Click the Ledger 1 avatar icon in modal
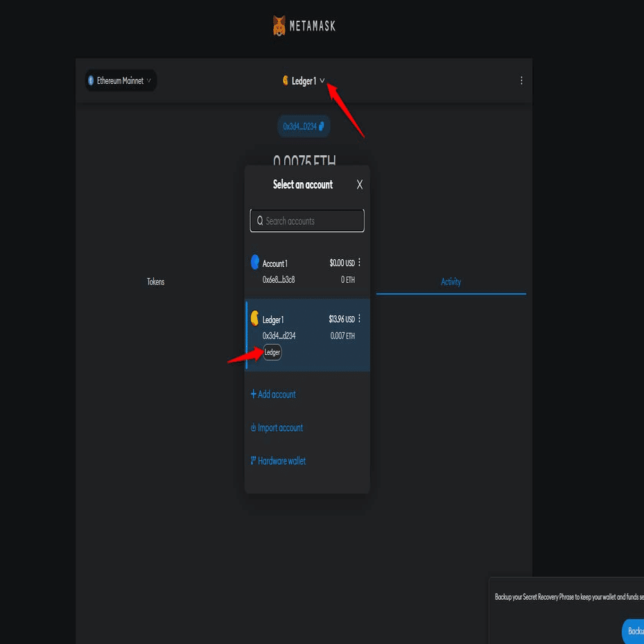The height and width of the screenshot is (644, 644). click(x=255, y=320)
